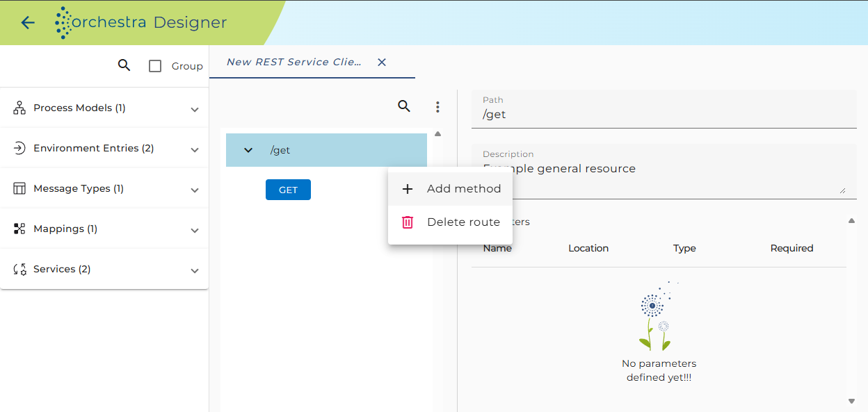Select the /get route row

click(x=326, y=150)
